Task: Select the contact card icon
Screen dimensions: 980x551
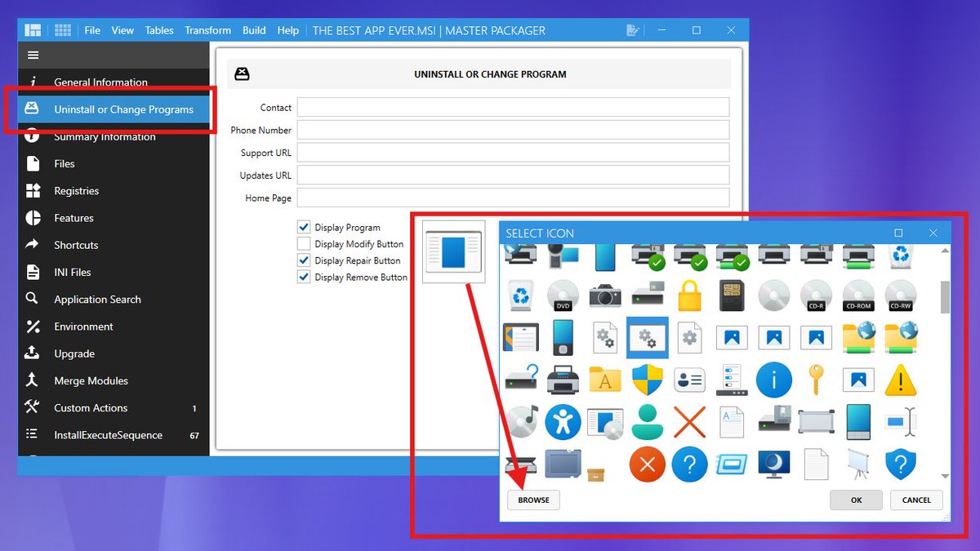Action: pos(690,380)
